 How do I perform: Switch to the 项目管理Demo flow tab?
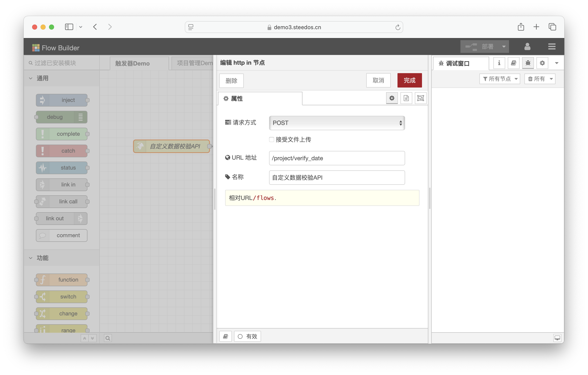click(x=192, y=63)
